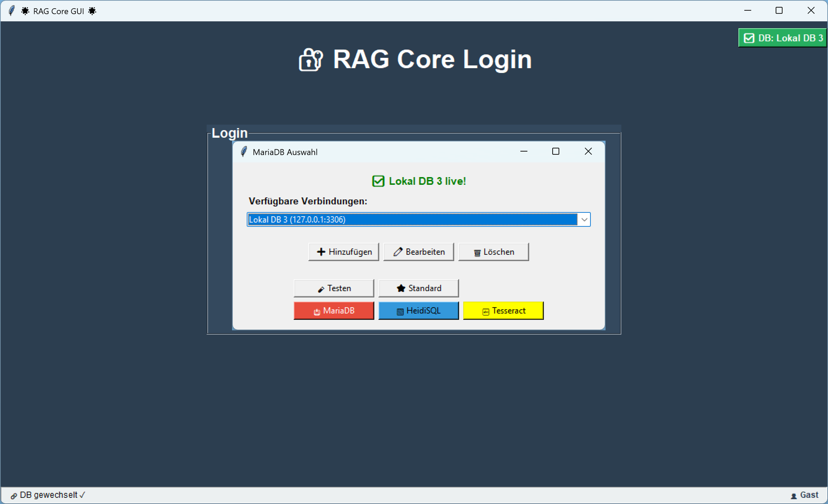
Task: Click the pencil icon on Bearbeiten
Action: click(x=398, y=252)
